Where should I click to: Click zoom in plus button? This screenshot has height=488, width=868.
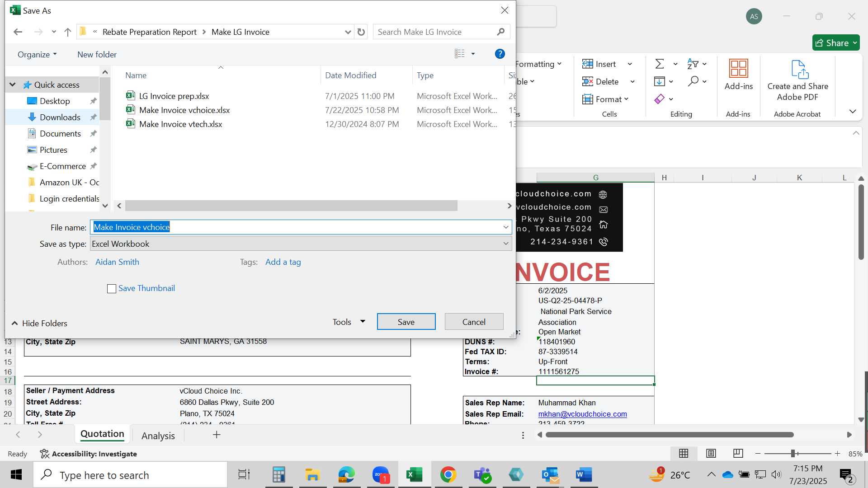click(x=837, y=453)
